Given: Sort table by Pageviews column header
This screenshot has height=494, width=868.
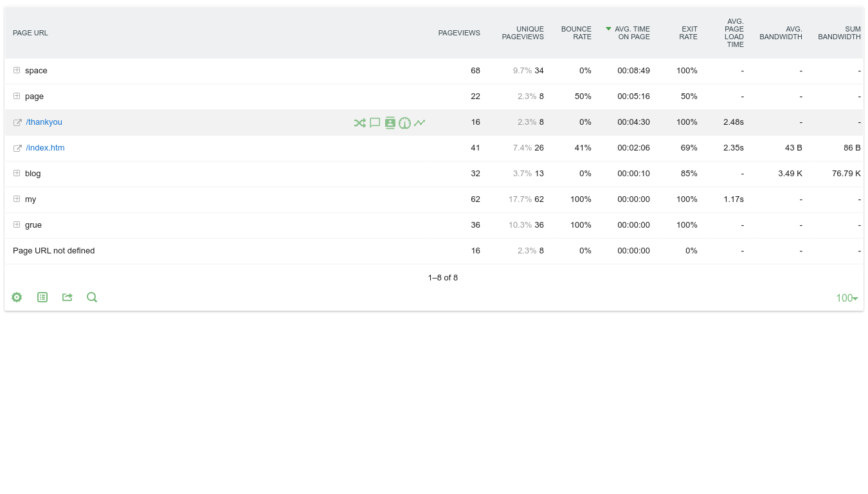Looking at the screenshot, I should (x=458, y=33).
